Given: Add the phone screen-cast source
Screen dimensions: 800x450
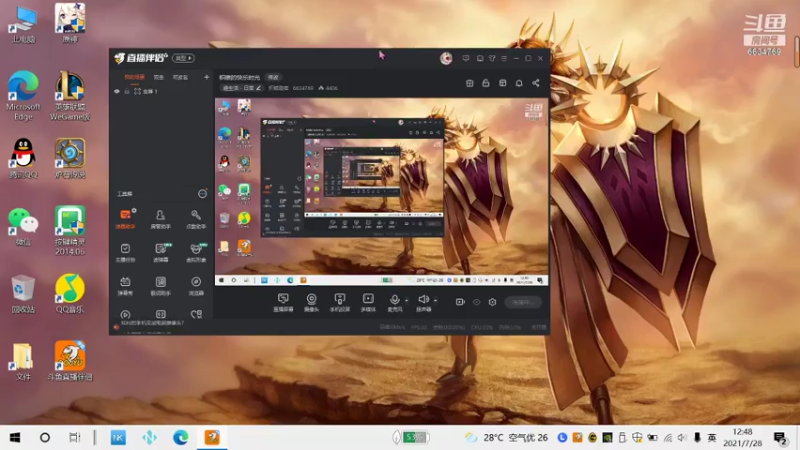Looking at the screenshot, I should tap(339, 302).
